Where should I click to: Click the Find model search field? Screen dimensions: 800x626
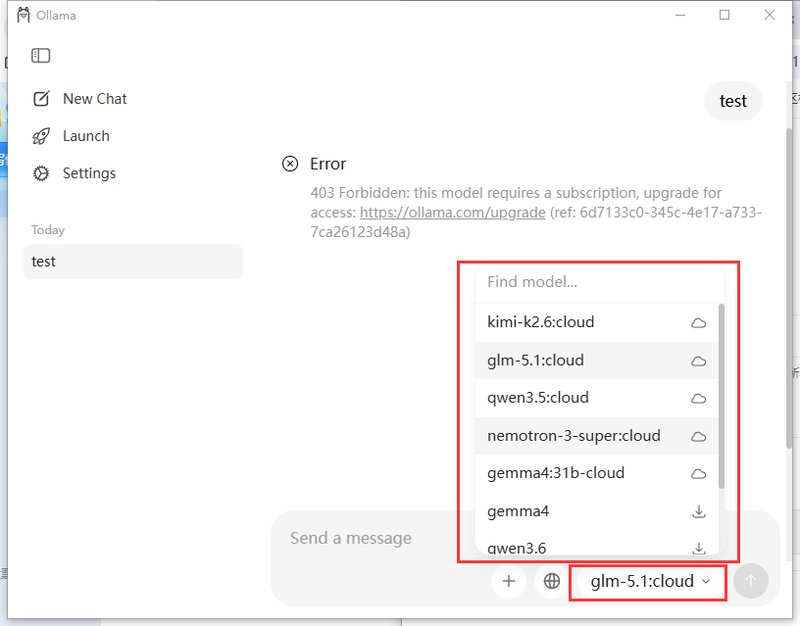599,282
